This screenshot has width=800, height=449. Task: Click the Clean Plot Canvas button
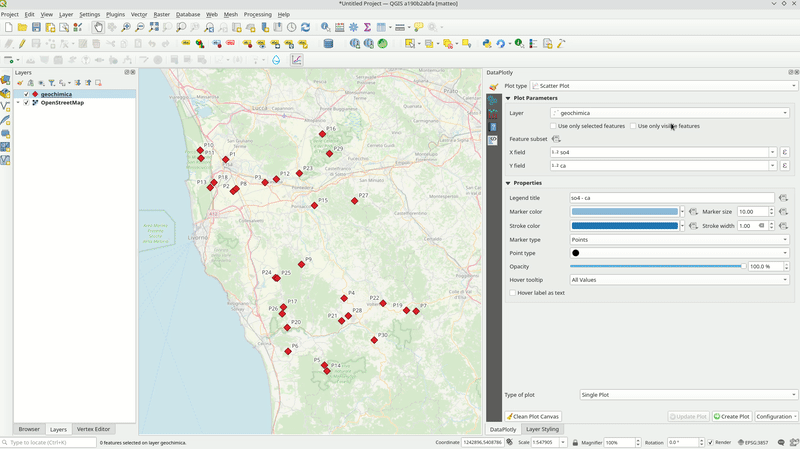coord(533,416)
